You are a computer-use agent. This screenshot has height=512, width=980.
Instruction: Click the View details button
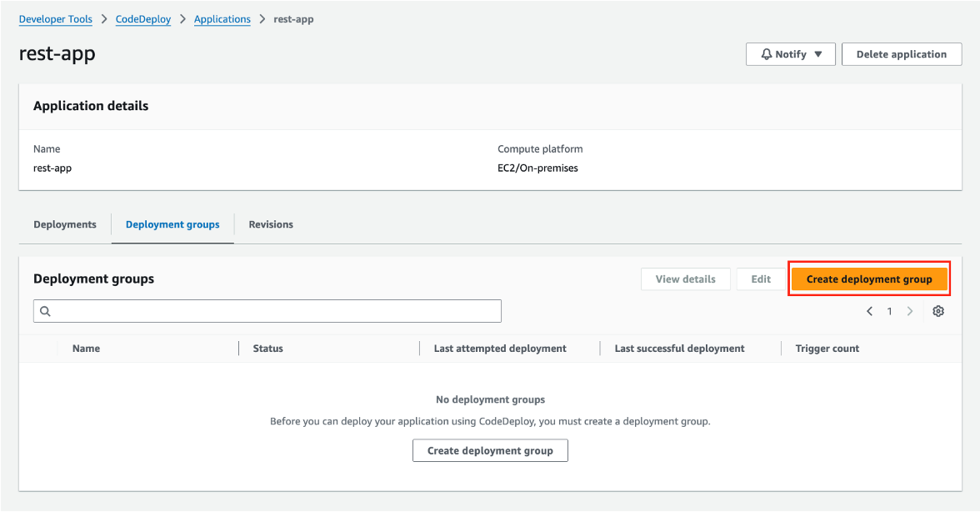pyautogui.click(x=686, y=279)
